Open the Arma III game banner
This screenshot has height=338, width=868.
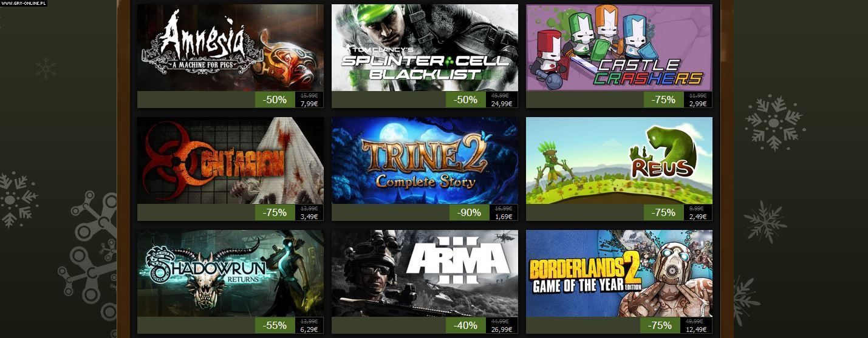tap(425, 273)
